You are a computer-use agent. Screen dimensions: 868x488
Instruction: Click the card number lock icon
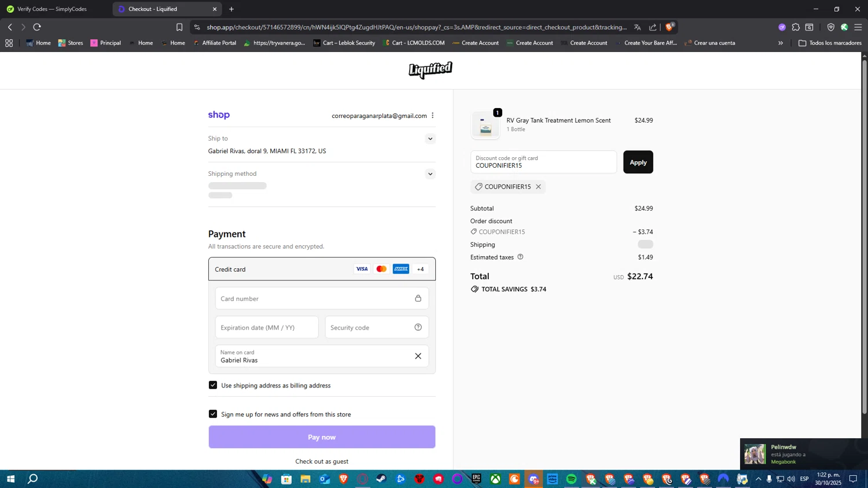pos(418,298)
